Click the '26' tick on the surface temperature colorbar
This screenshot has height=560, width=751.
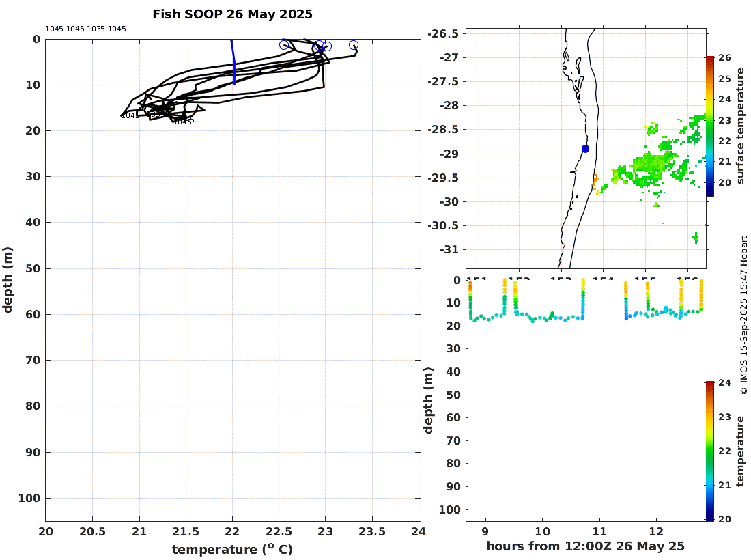coord(724,58)
